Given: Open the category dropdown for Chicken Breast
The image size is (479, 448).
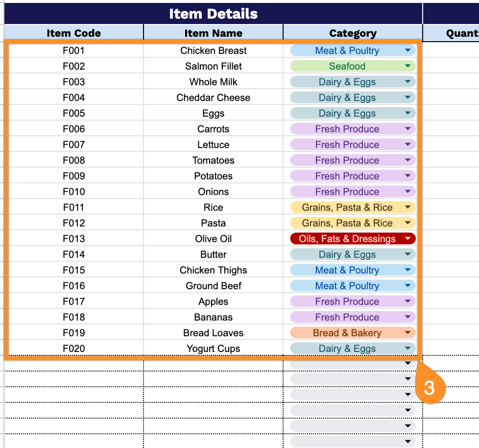Looking at the screenshot, I should click(407, 50).
